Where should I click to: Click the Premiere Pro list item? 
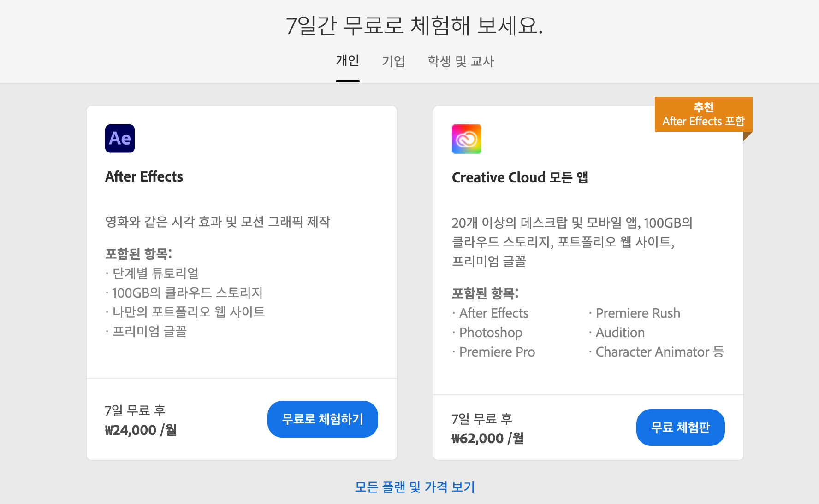[497, 352]
